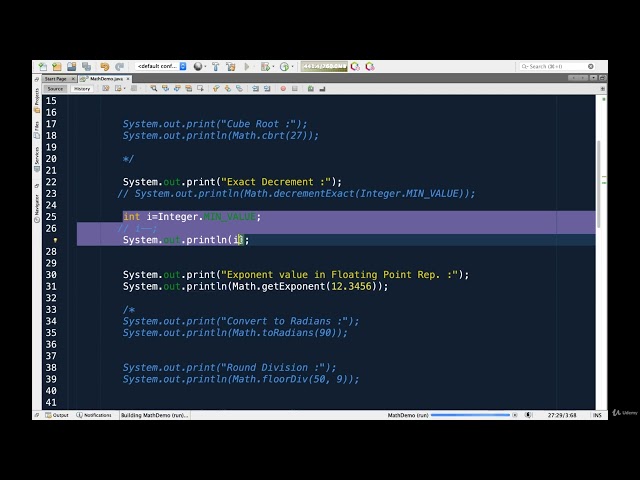Open the Navigator side panel
The width and height of the screenshot is (640, 480).
(37, 208)
